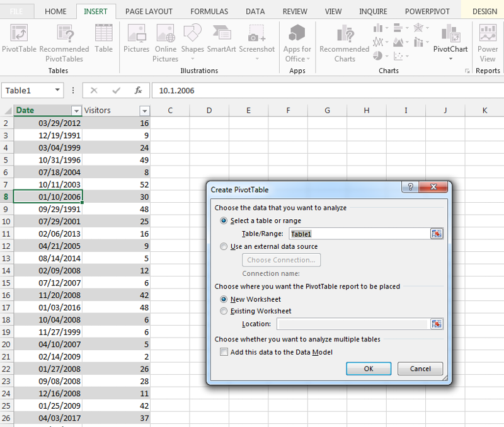Select 'Use an external data source' option
Image resolution: width=504 pixels, height=427 pixels.
click(x=224, y=246)
